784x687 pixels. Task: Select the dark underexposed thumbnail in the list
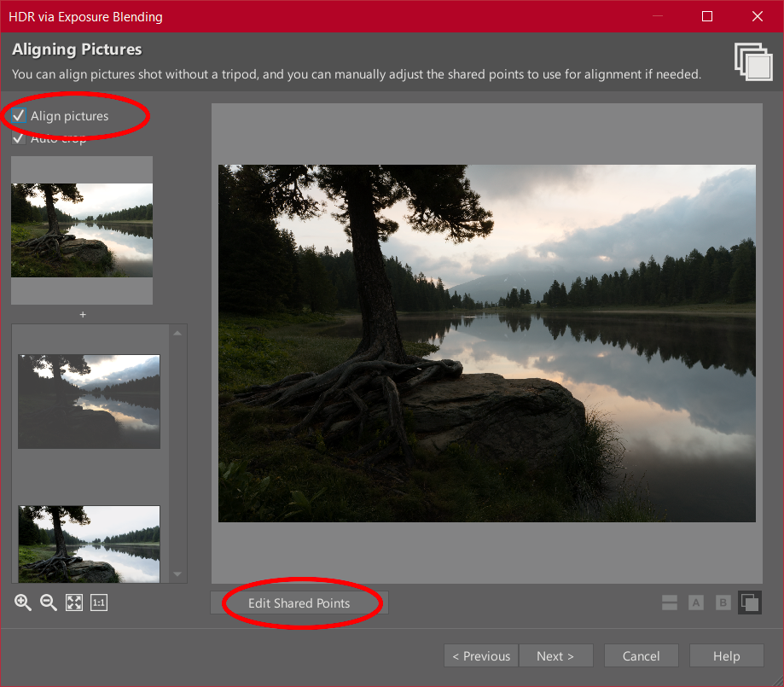[x=89, y=401]
